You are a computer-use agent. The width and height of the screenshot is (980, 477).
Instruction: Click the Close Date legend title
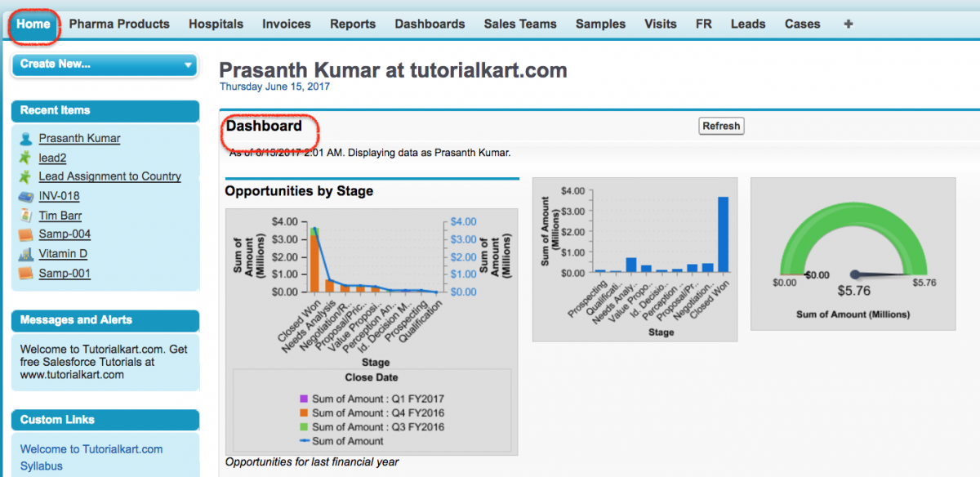pyautogui.click(x=372, y=377)
